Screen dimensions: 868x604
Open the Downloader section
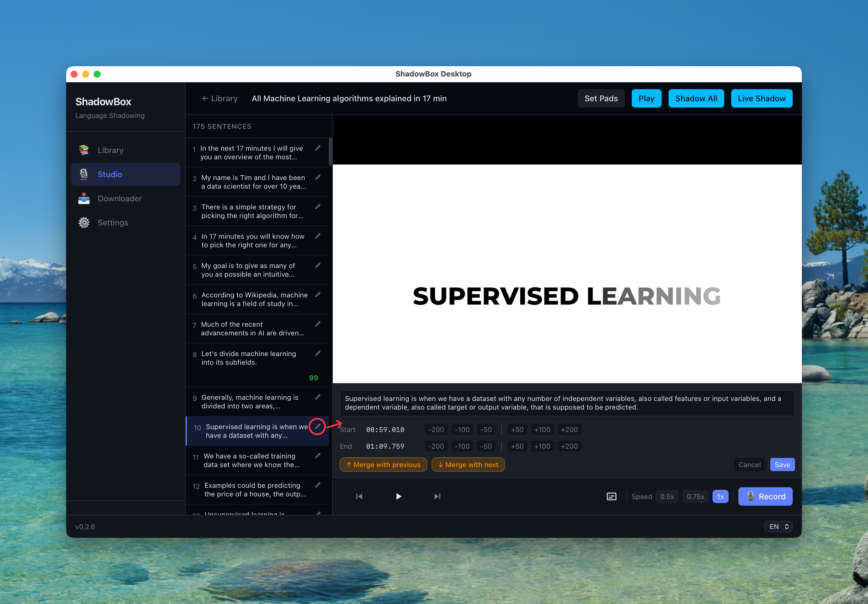tap(125, 198)
